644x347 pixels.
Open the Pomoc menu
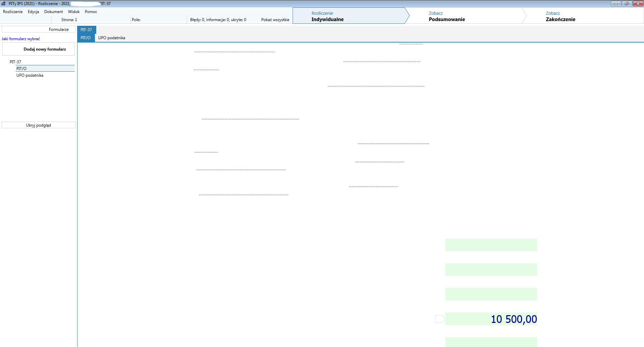coord(91,12)
